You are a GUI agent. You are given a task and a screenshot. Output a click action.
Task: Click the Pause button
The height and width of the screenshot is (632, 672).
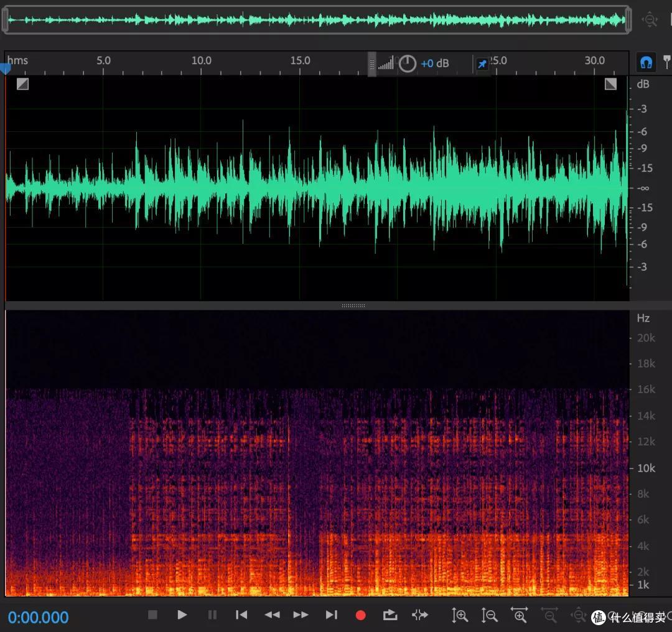[212, 615]
